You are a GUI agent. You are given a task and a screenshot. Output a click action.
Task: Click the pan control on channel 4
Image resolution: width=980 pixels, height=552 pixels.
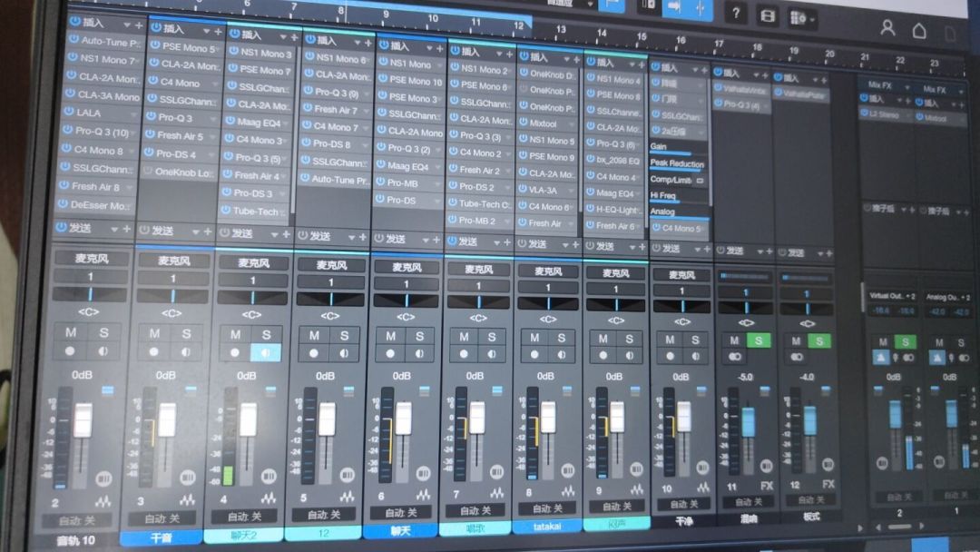click(x=252, y=298)
